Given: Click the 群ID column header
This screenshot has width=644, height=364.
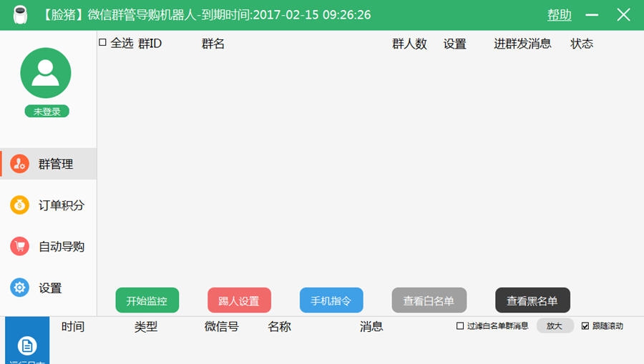Looking at the screenshot, I should point(150,44).
